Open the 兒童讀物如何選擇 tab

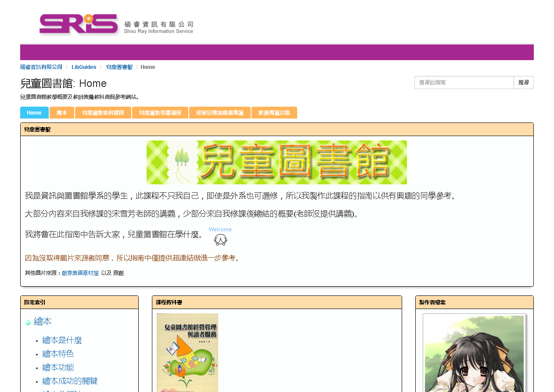[103, 112]
